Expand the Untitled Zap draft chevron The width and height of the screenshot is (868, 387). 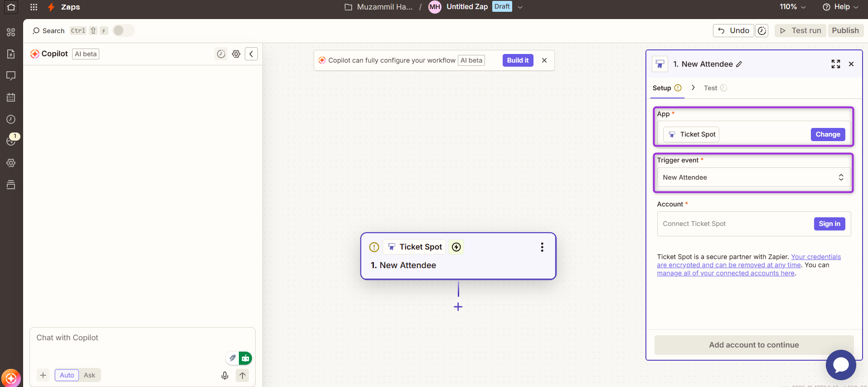pos(520,7)
